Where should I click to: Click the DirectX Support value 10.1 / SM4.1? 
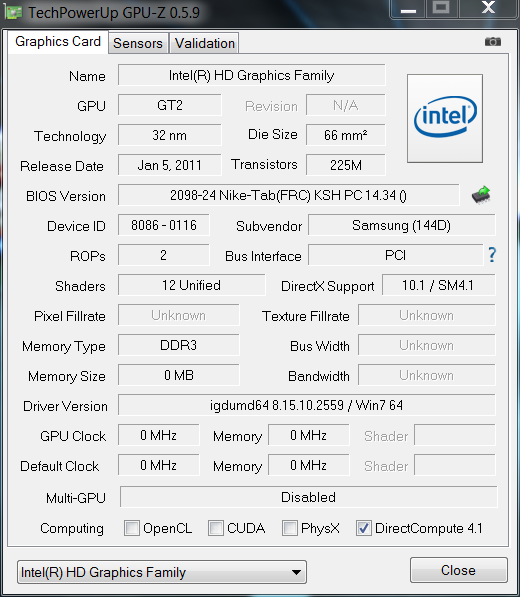[x=439, y=285]
